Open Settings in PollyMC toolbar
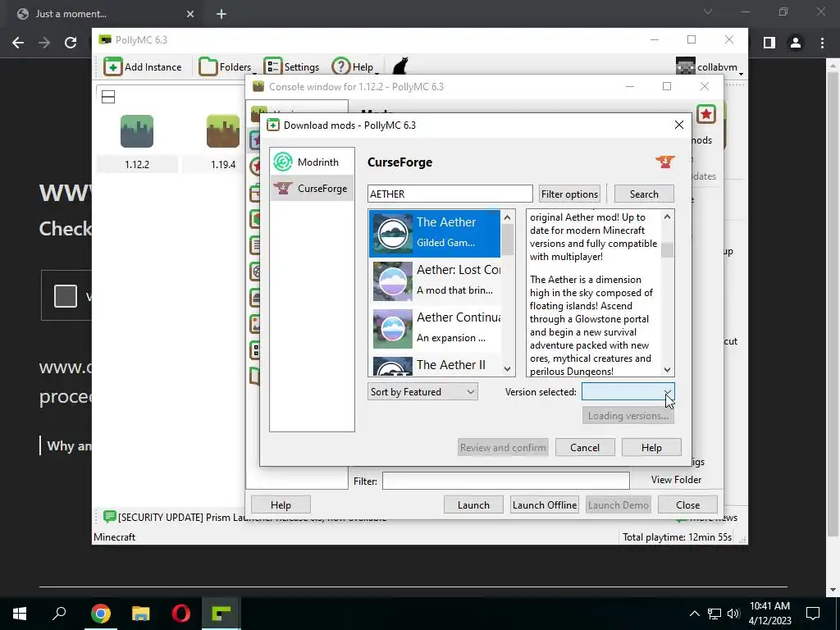The image size is (840, 630). (x=292, y=67)
